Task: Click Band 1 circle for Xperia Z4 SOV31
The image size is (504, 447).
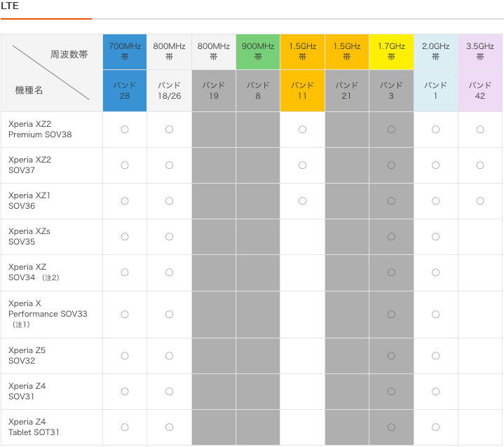Action: (x=435, y=391)
